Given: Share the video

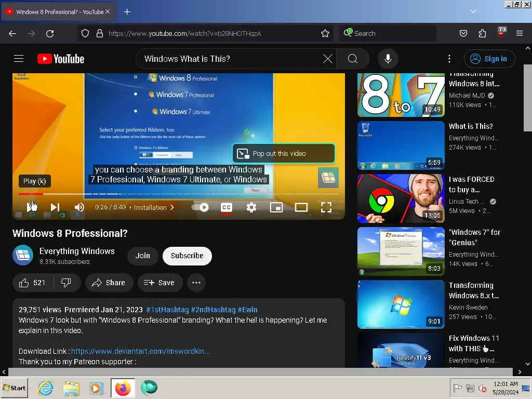Looking at the screenshot, I should point(109,283).
